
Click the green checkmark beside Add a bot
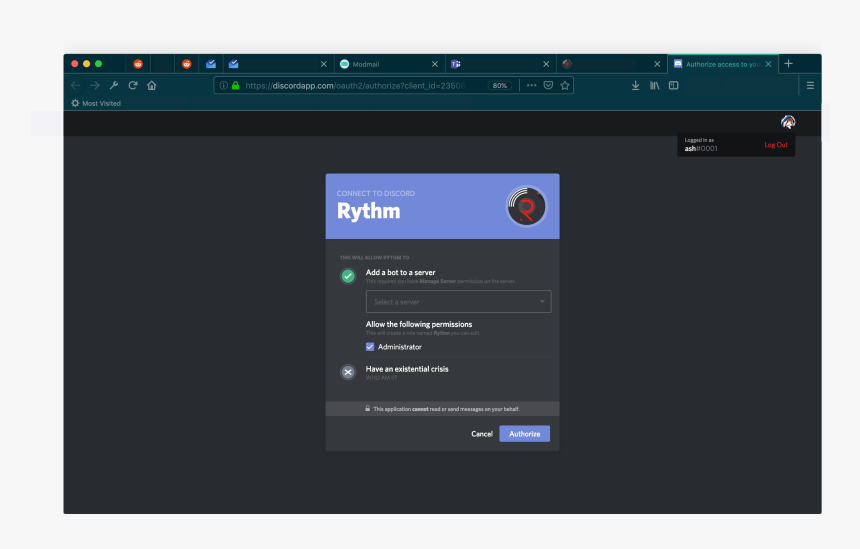click(x=348, y=276)
